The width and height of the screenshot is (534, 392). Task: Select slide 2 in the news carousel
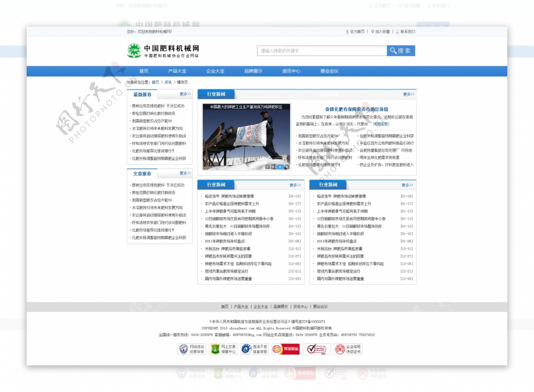(273, 167)
